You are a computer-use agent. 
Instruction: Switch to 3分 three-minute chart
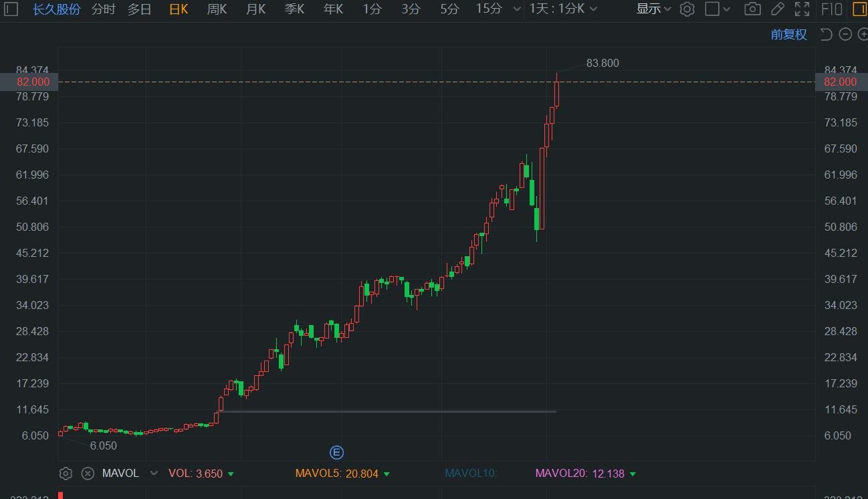(x=411, y=9)
